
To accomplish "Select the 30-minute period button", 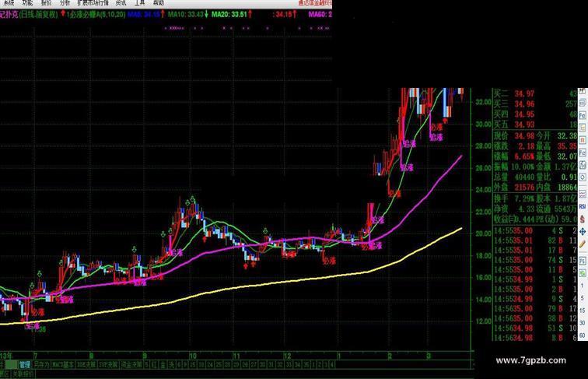I will coord(583,323).
